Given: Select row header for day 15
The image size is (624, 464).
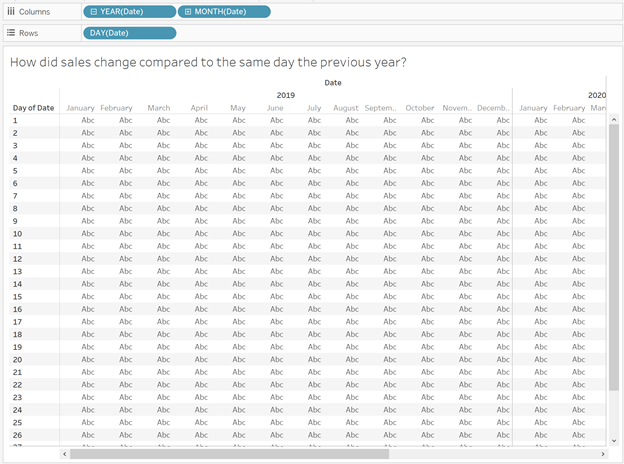Looking at the screenshot, I should pos(17,296).
